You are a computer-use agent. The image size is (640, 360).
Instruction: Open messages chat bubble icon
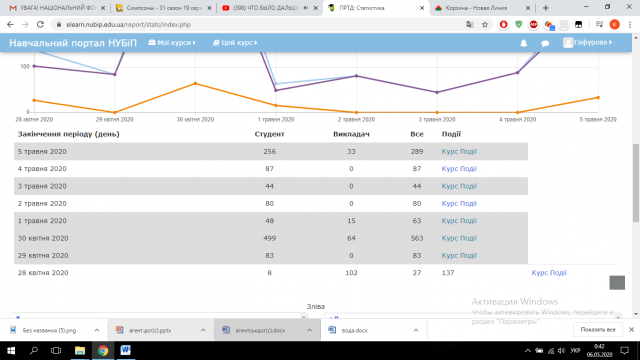[545, 43]
